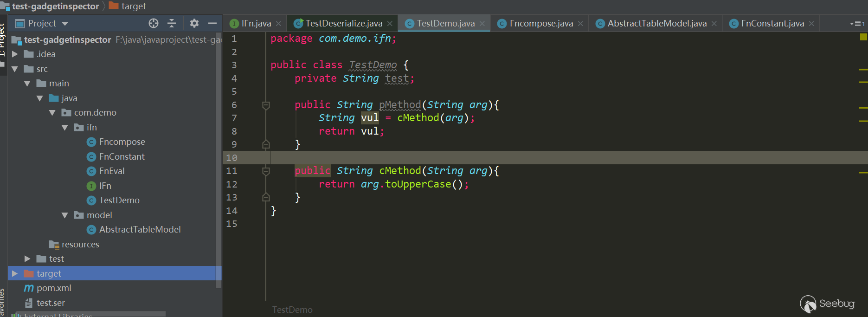Collapse the main folder
The width and height of the screenshot is (868, 317).
(x=27, y=84)
